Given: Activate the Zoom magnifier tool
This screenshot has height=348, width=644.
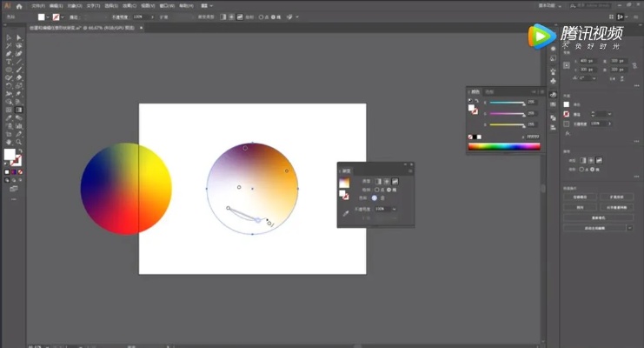Looking at the screenshot, I should click(19, 142).
